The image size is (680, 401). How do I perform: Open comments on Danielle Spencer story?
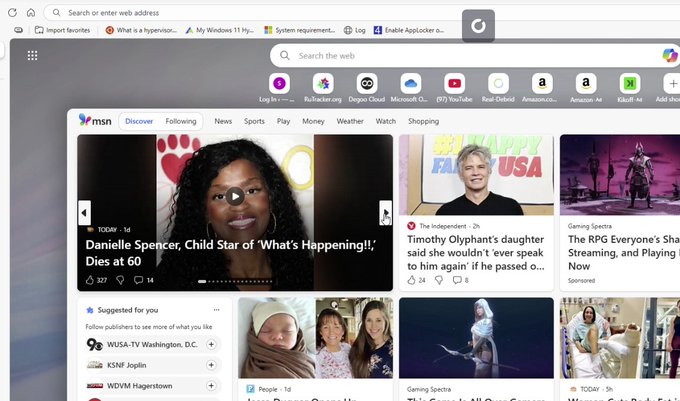click(144, 280)
